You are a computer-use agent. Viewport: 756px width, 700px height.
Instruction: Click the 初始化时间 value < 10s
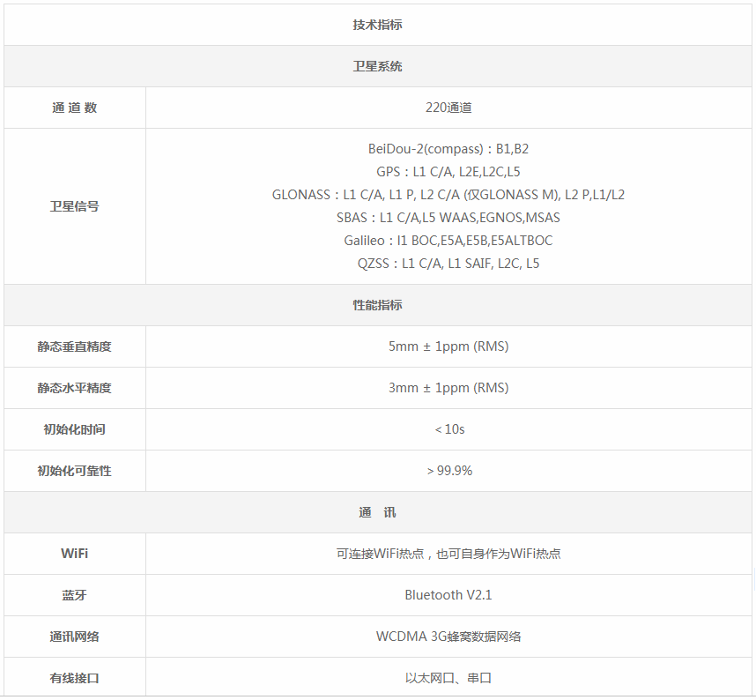tap(448, 429)
